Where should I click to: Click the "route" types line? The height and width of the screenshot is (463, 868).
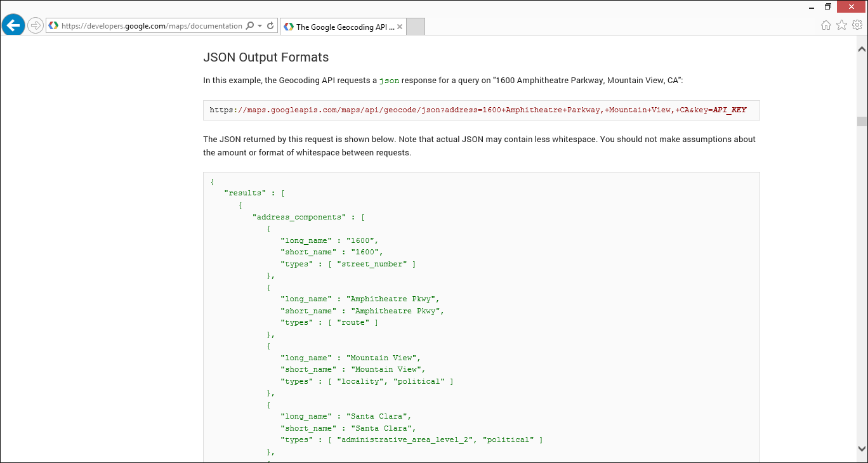point(329,322)
